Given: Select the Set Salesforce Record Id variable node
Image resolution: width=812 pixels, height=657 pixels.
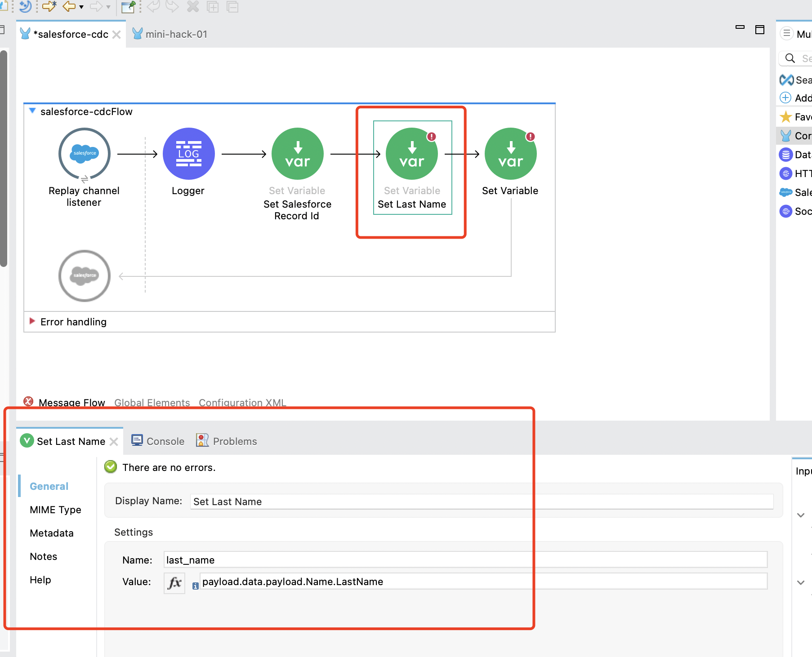Looking at the screenshot, I should (x=298, y=154).
